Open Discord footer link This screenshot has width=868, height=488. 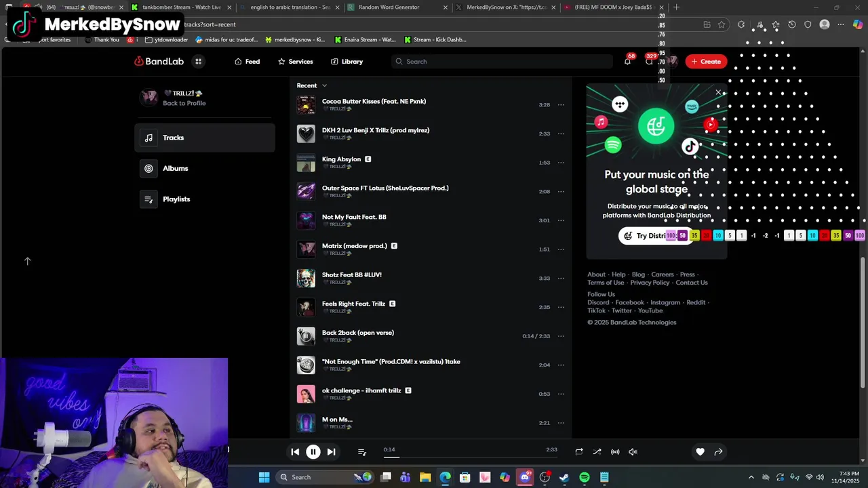[598, 302]
